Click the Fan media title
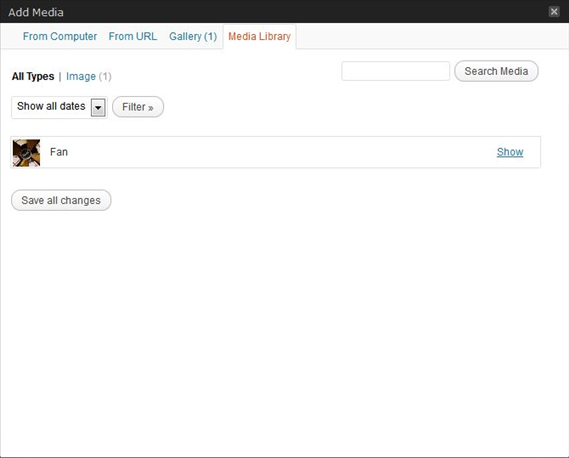569x458 pixels. 59,152
